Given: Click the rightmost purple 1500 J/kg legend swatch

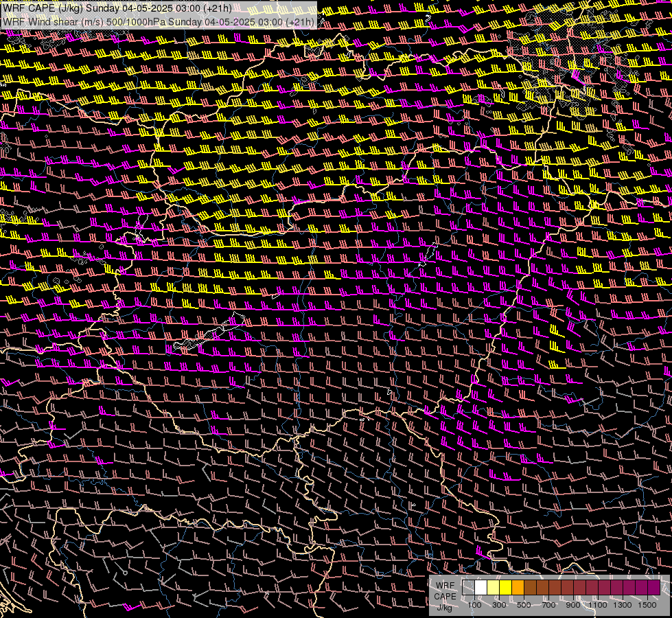Looking at the screenshot, I should coord(654,588).
